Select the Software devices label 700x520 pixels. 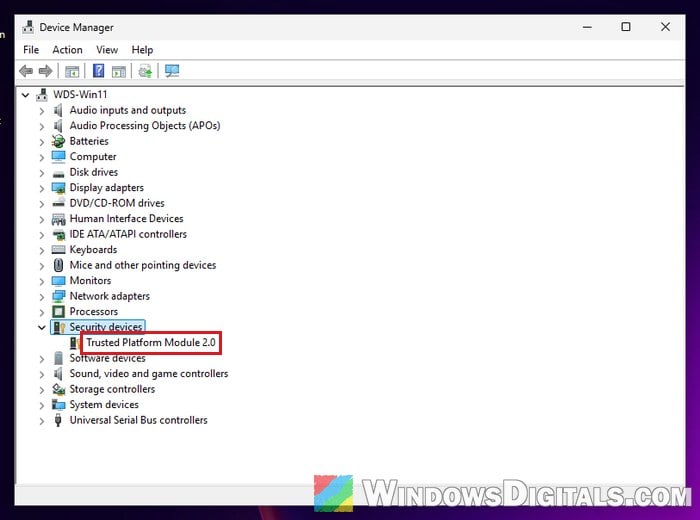pos(108,358)
